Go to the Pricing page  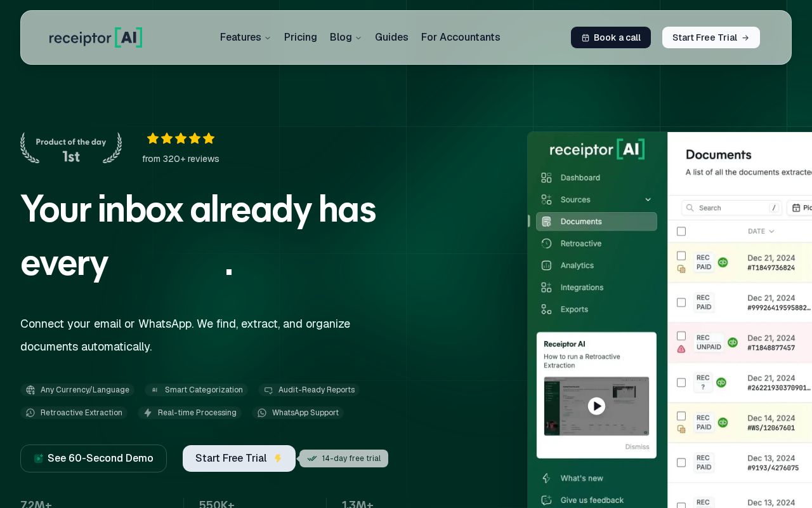301,37
